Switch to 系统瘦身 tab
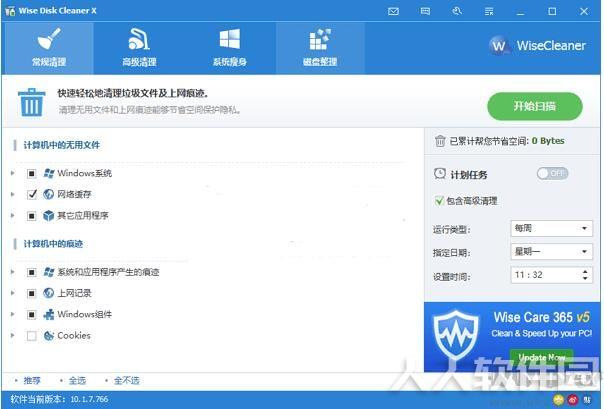604x409 pixels. point(230,48)
